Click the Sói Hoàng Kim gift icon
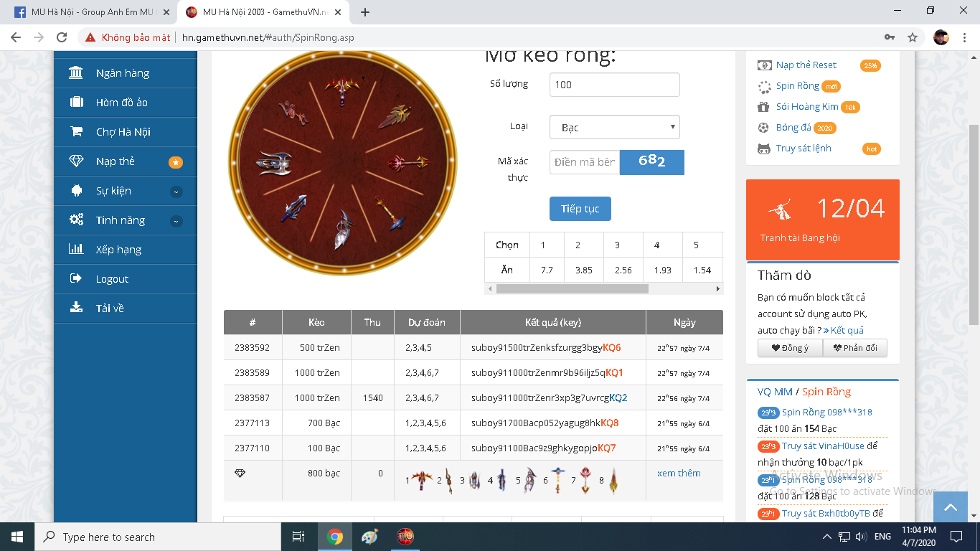The width and height of the screenshot is (980, 551). (763, 107)
